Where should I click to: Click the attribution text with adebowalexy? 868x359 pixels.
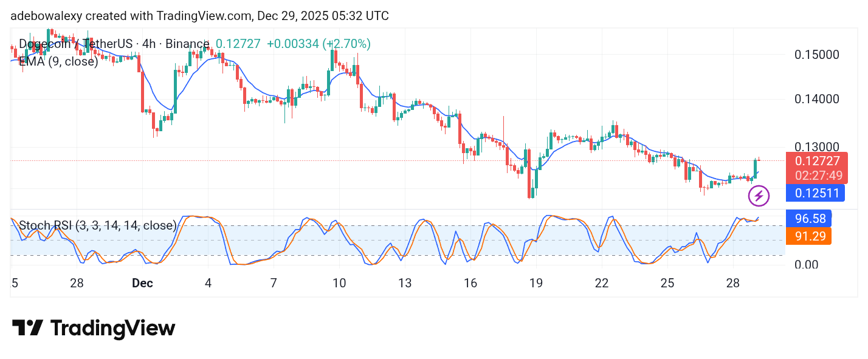(x=199, y=16)
